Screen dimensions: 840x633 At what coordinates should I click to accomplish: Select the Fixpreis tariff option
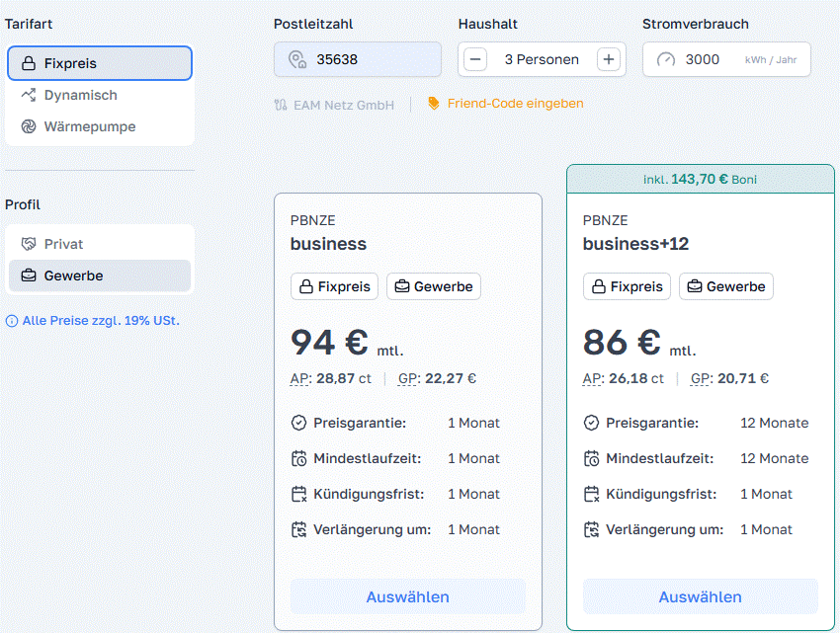coord(100,63)
